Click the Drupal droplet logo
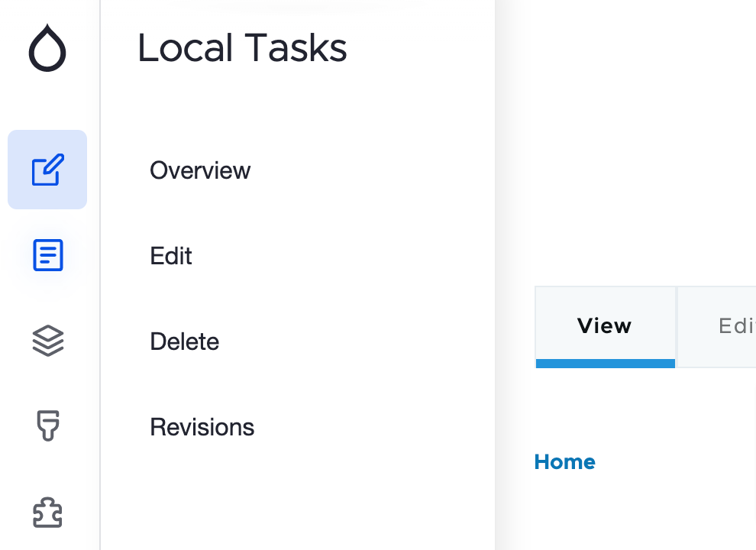Viewport: 756px width, 550px height. tap(47, 47)
